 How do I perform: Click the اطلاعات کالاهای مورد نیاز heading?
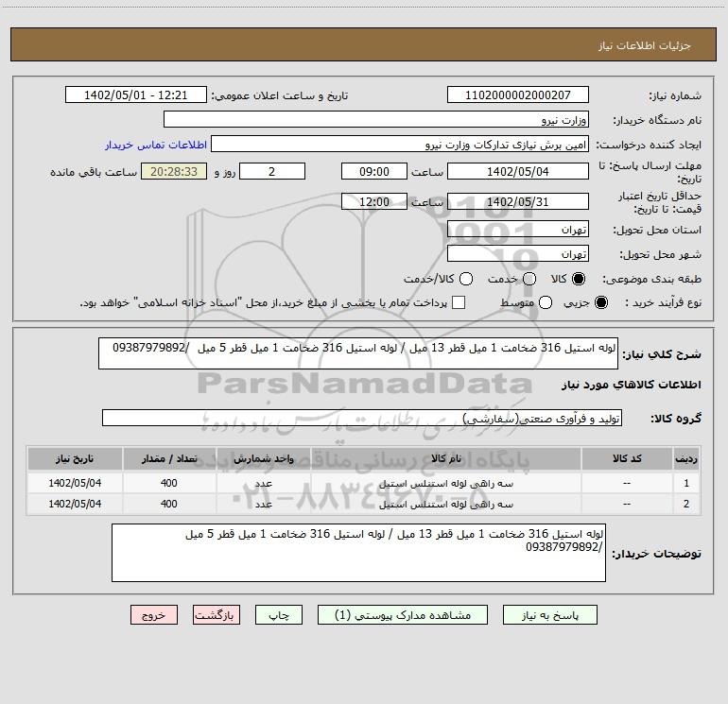631,385
